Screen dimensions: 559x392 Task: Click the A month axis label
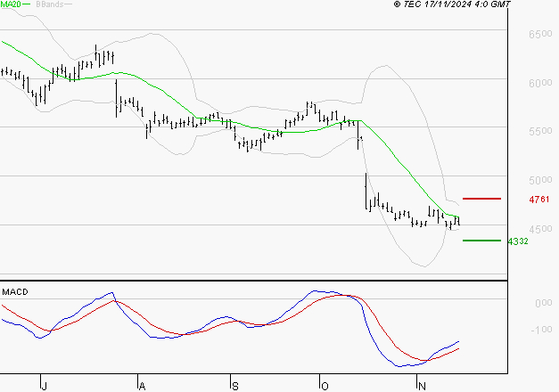[x=142, y=387]
